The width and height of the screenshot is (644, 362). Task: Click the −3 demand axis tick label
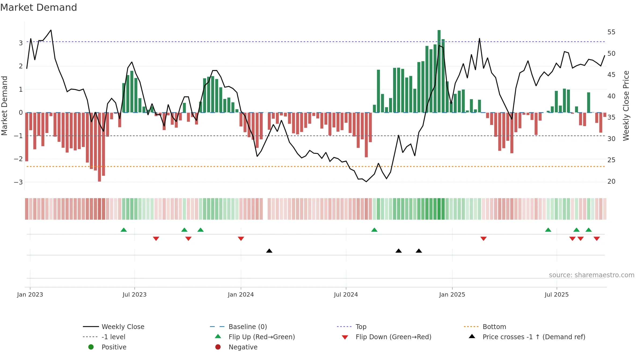coord(18,182)
